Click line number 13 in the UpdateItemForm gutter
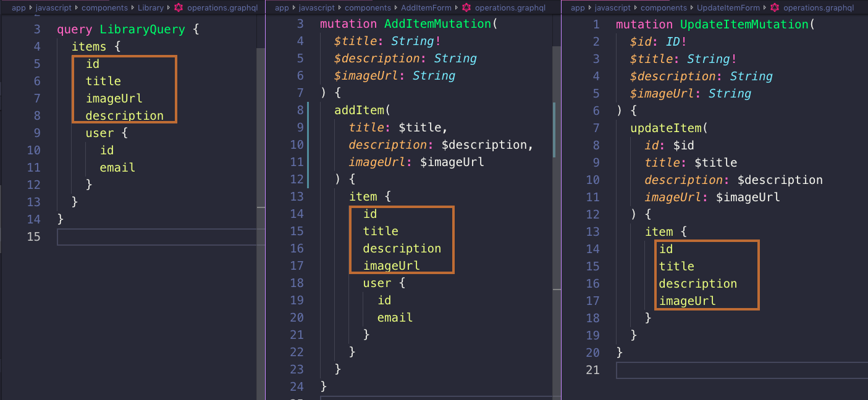 point(592,231)
